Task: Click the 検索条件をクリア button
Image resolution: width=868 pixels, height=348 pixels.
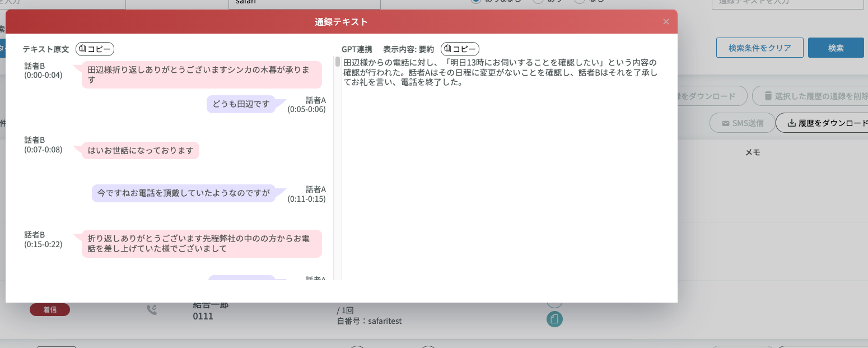Action: [x=759, y=48]
